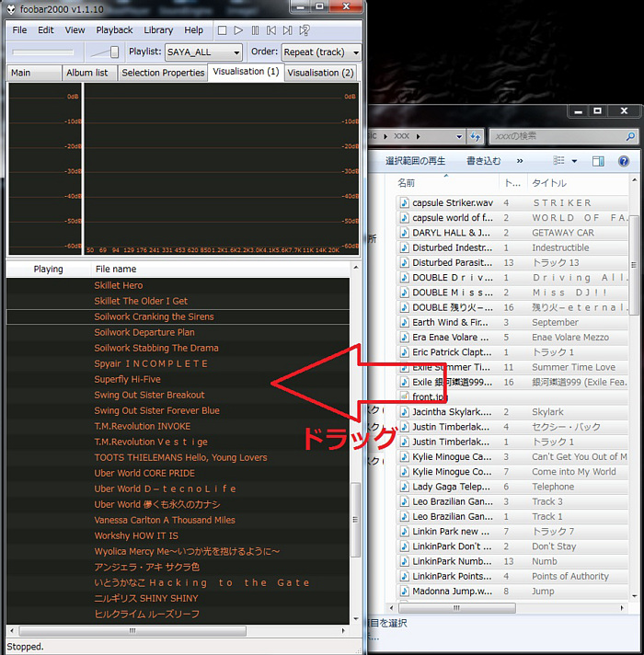The height and width of the screenshot is (655, 644).
Task: Click the Playing column header
Action: coord(49,269)
